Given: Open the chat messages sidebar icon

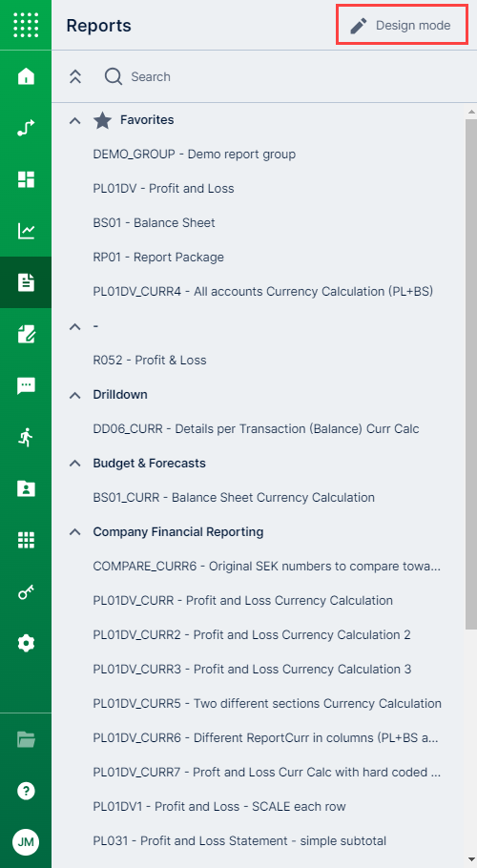Looking at the screenshot, I should pos(26,386).
